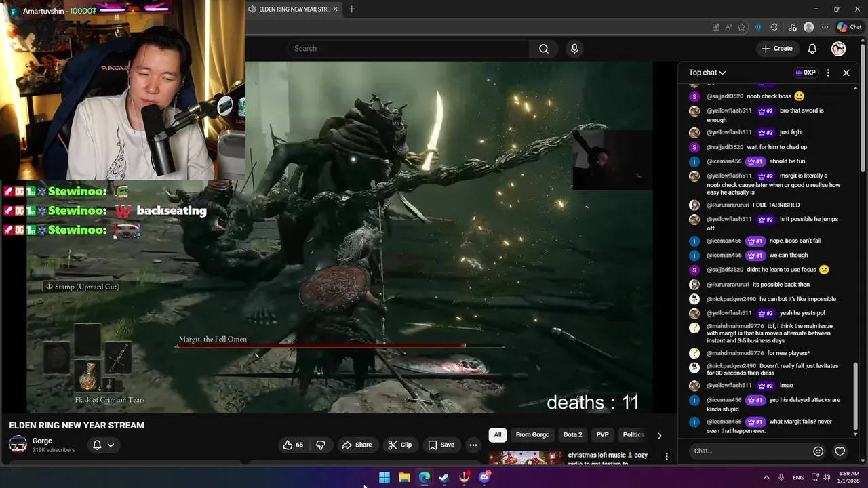Open the Gorgc channel avatar
The width and height of the screenshot is (868, 488).
[18, 445]
